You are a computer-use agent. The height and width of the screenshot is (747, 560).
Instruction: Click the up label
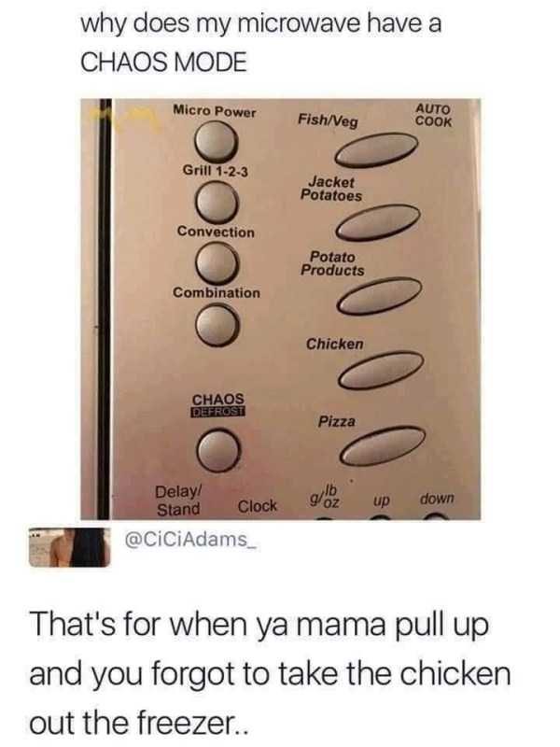click(x=382, y=500)
